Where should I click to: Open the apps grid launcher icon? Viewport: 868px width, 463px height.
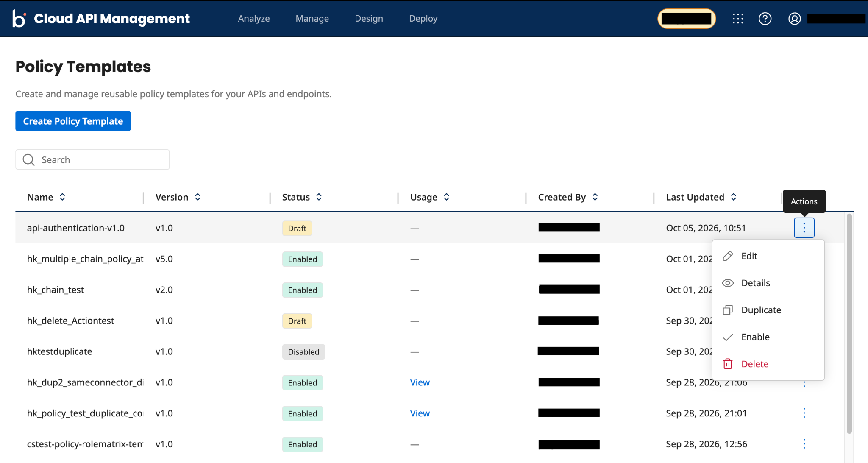click(x=738, y=19)
